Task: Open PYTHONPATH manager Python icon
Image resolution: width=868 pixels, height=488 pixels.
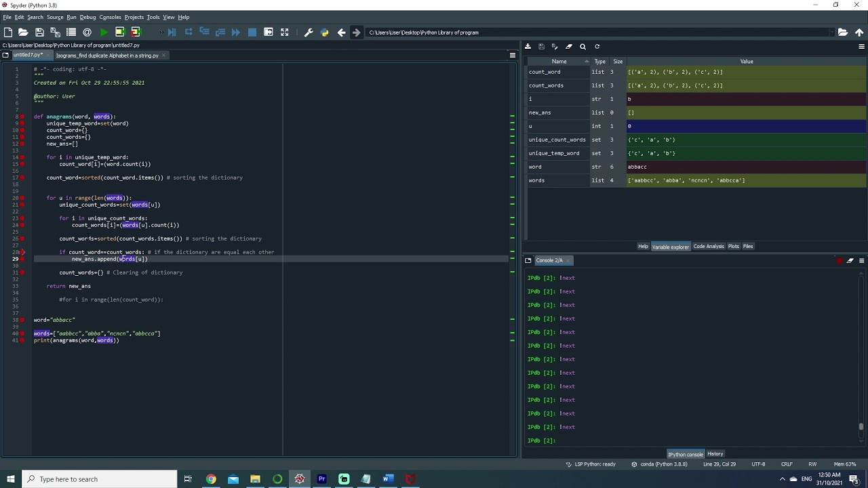Action: coord(324,32)
